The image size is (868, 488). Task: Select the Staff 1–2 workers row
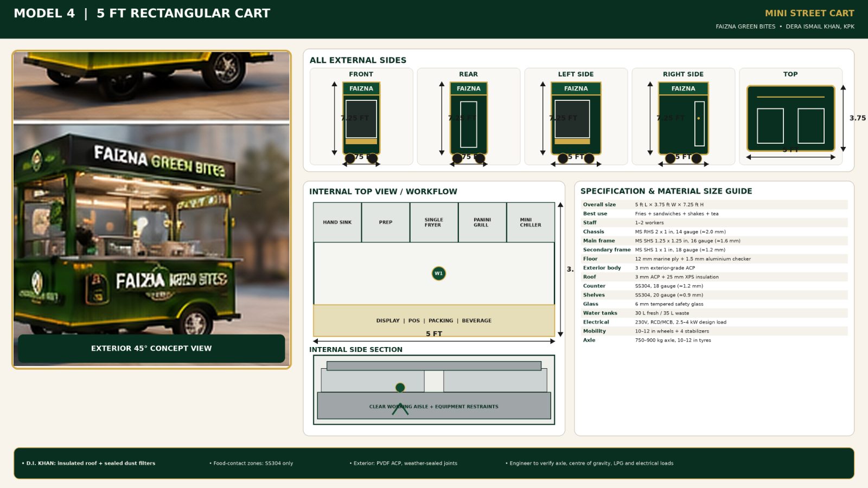714,222
